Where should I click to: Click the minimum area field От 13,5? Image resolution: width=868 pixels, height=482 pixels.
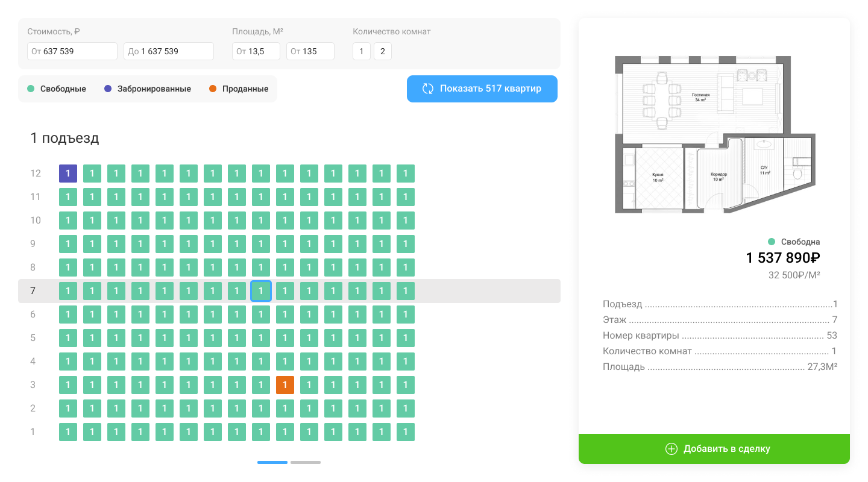[256, 51]
